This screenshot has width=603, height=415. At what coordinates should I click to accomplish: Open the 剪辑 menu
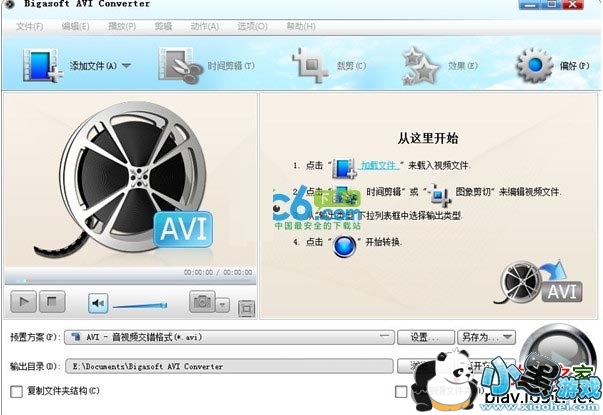pyautogui.click(x=163, y=27)
